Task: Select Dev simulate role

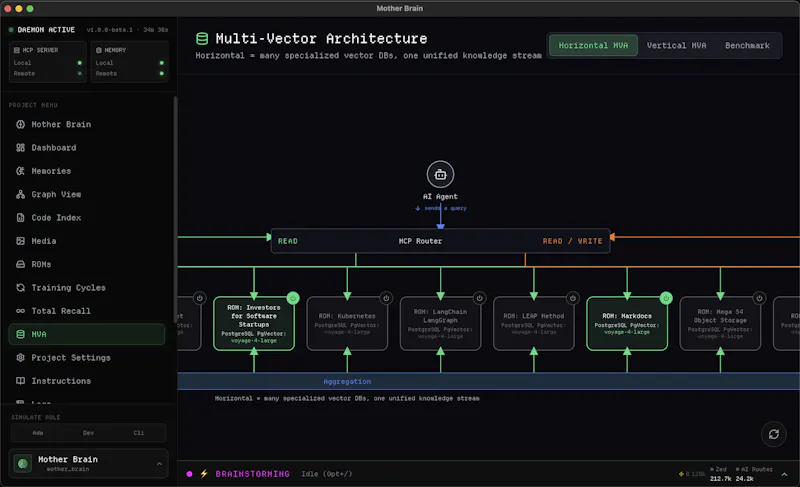Action: tap(88, 433)
